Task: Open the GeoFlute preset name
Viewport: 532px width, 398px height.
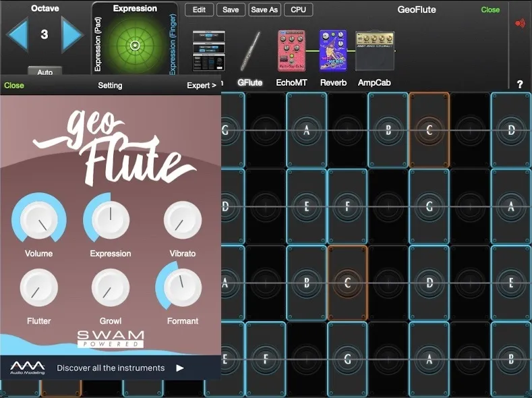Action: pos(417,9)
